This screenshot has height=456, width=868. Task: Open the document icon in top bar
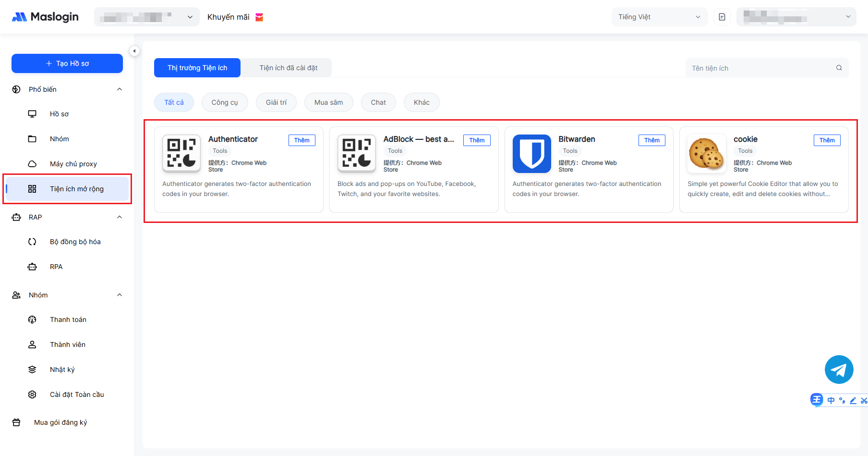point(722,17)
